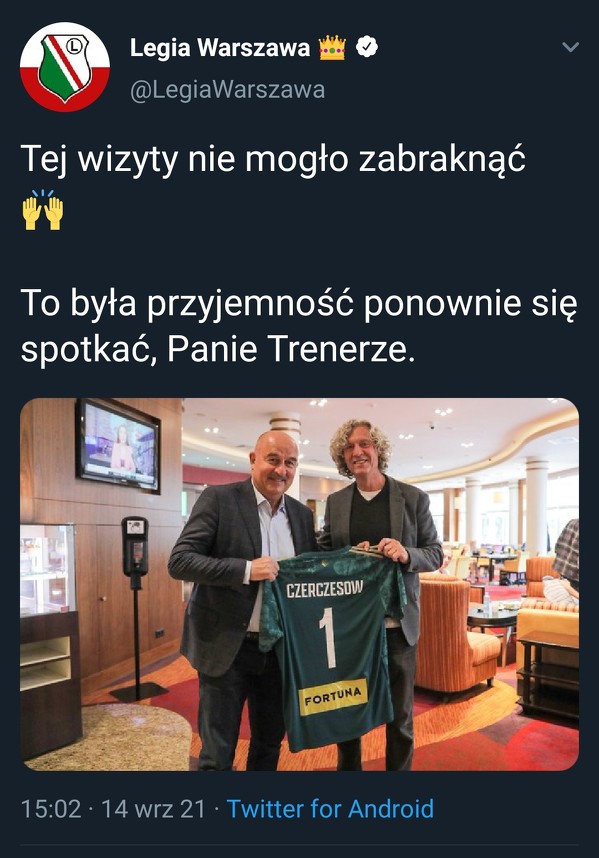
Task: Open the Legia Warszawa display name
Action: point(220,48)
